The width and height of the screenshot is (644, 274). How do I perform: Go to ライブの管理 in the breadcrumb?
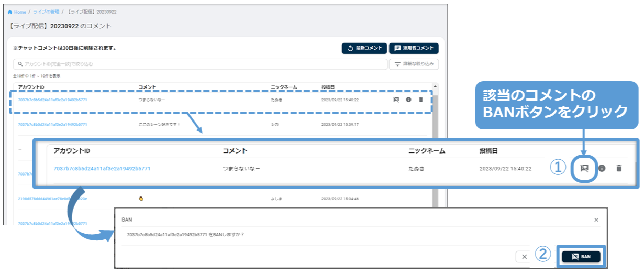click(x=46, y=12)
